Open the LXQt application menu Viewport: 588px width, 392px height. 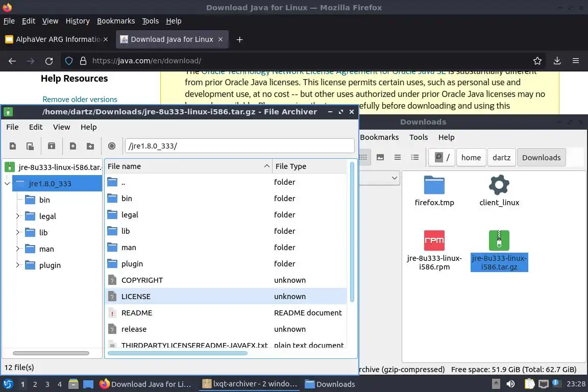(x=8, y=384)
